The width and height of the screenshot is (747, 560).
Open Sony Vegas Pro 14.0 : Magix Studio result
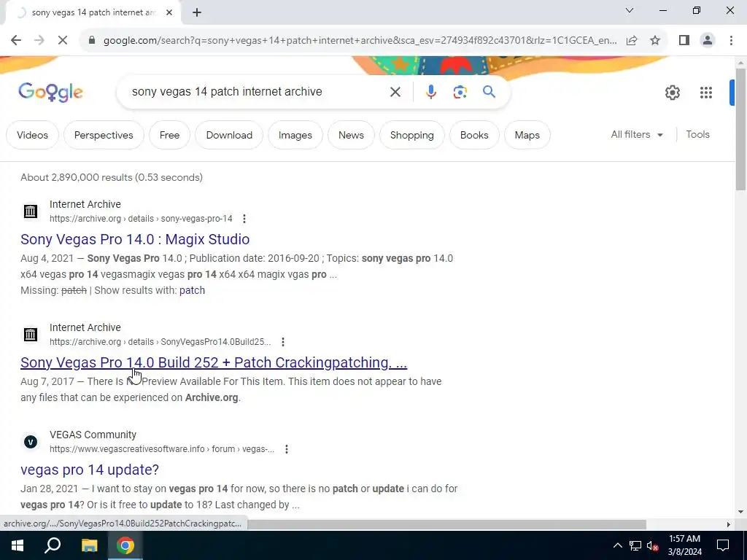coord(135,239)
